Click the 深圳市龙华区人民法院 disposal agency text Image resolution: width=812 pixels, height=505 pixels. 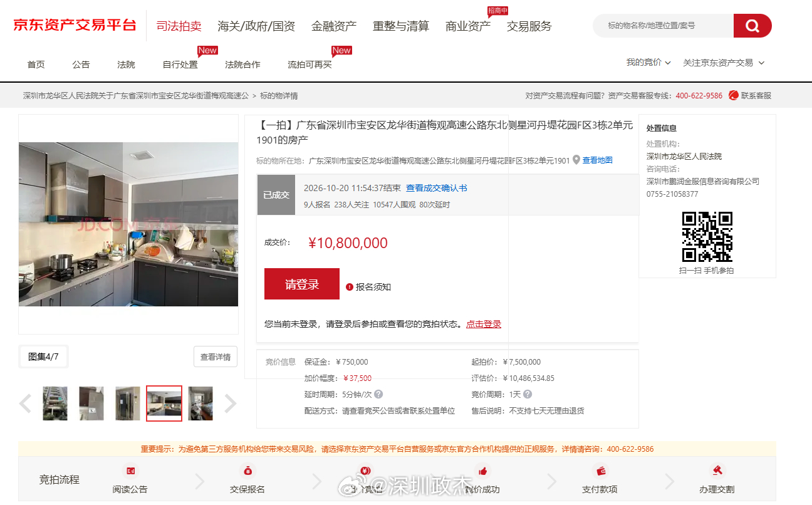point(684,157)
